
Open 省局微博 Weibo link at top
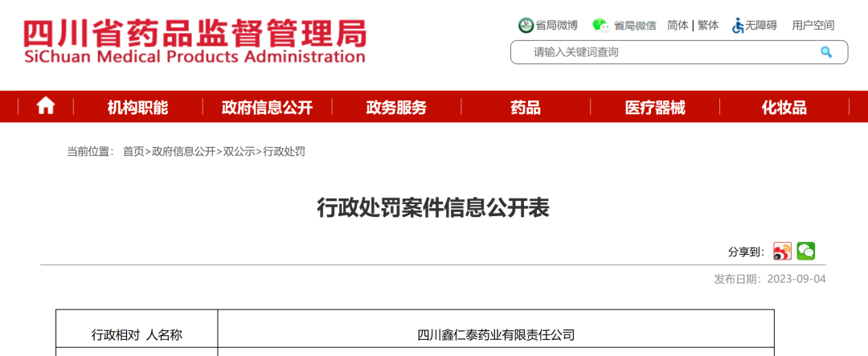pos(548,25)
